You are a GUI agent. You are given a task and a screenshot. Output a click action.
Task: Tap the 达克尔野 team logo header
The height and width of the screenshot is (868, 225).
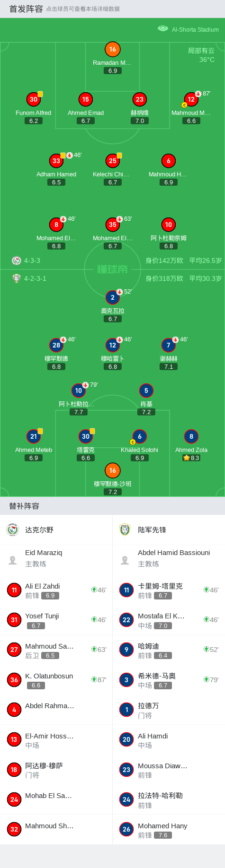[13, 529]
